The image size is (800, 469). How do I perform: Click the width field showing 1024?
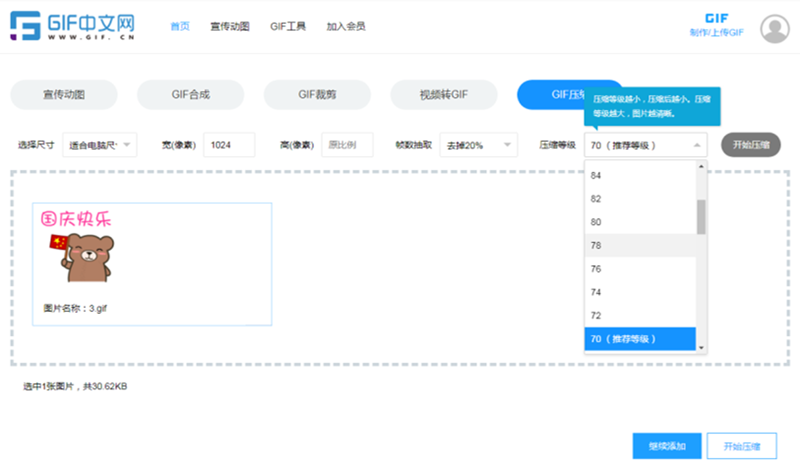pyautogui.click(x=229, y=145)
